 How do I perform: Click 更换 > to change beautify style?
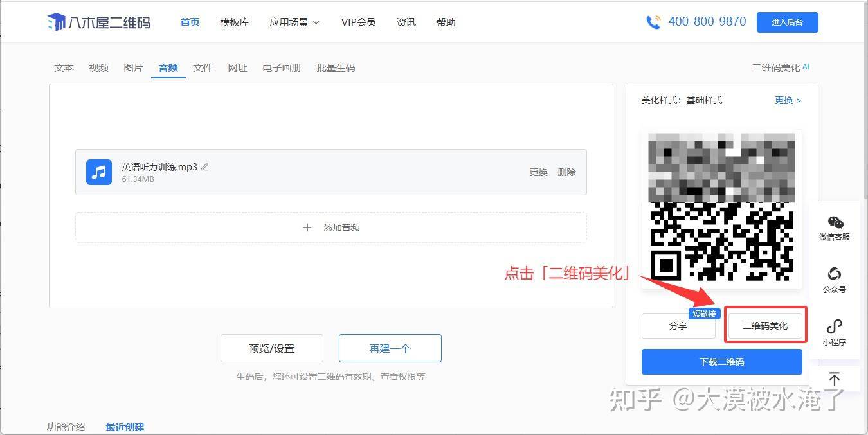788,100
